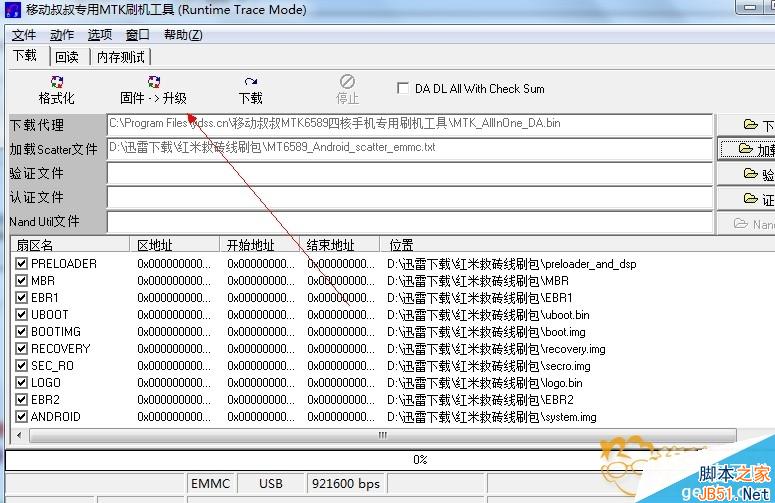
Task: Uncheck the EBR1 partition
Action: click(x=21, y=297)
